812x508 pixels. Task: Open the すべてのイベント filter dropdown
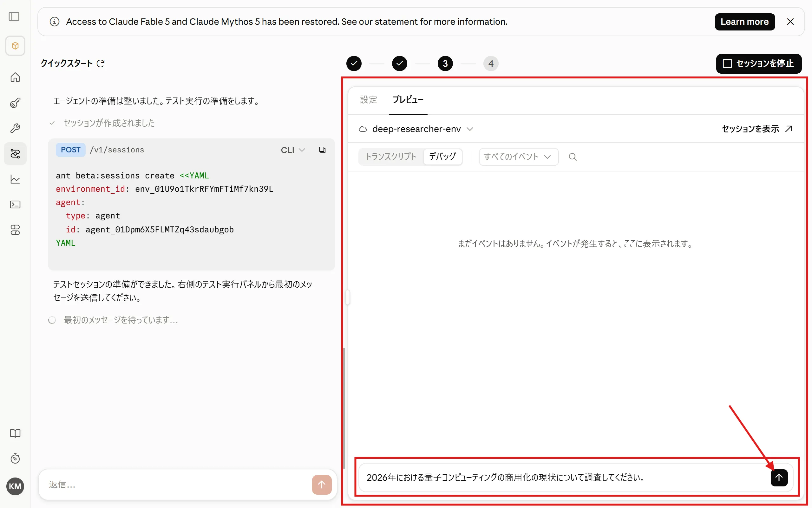click(518, 157)
